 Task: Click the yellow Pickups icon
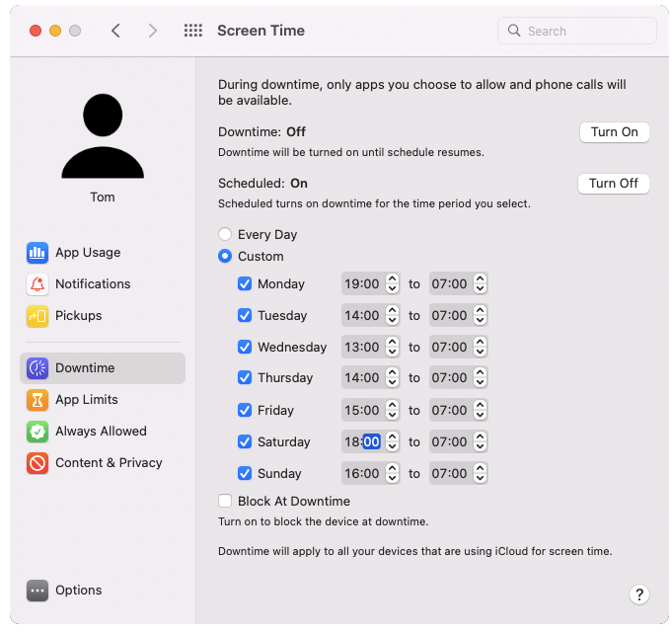[x=37, y=316]
